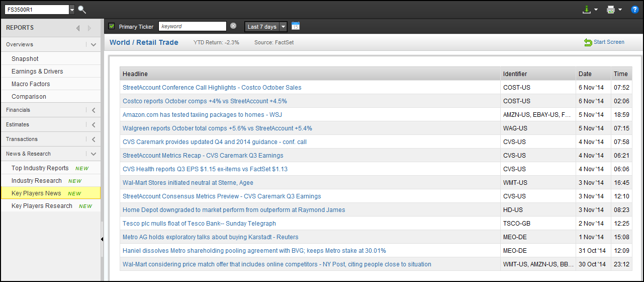644x282 pixels.
Task: Open the download options dropdown arrow
Action: (596, 10)
